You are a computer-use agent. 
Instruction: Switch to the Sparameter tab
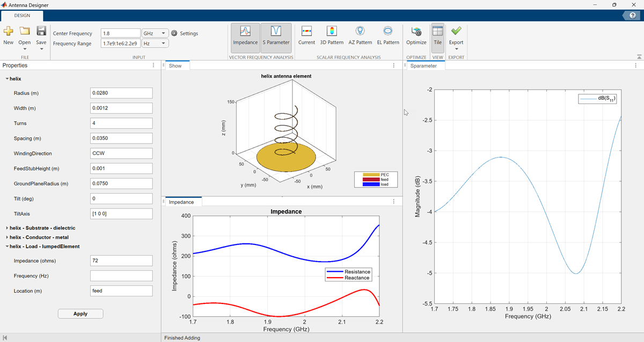423,66
